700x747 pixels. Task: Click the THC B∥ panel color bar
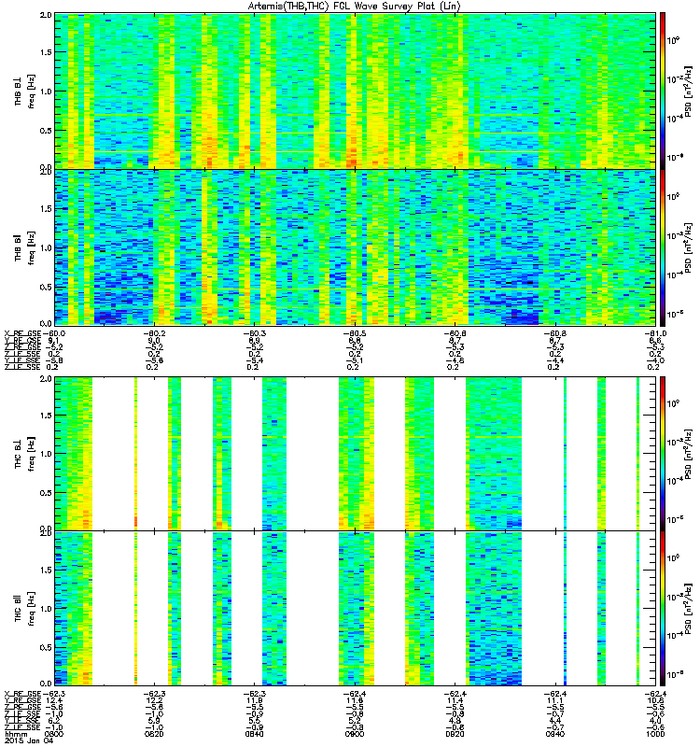(663, 608)
